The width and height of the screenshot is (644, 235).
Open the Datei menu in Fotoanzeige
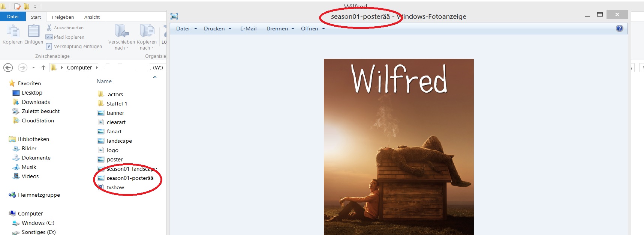(x=186, y=29)
